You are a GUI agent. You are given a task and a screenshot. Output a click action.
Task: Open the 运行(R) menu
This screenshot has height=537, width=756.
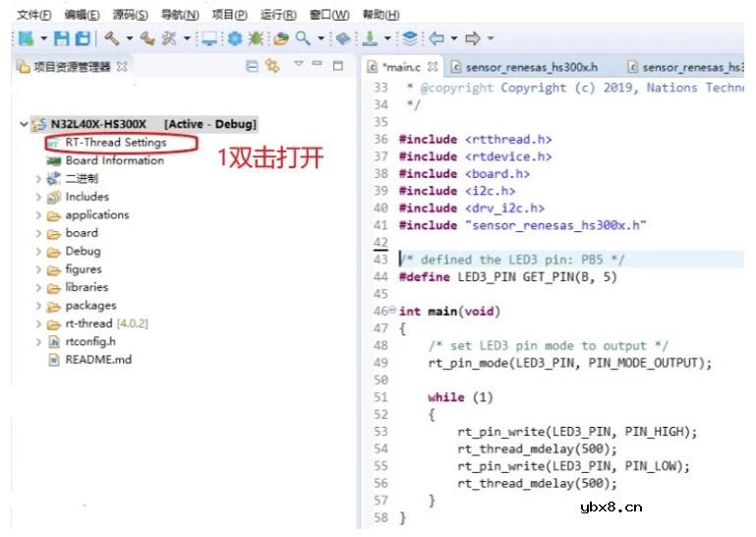(x=278, y=15)
